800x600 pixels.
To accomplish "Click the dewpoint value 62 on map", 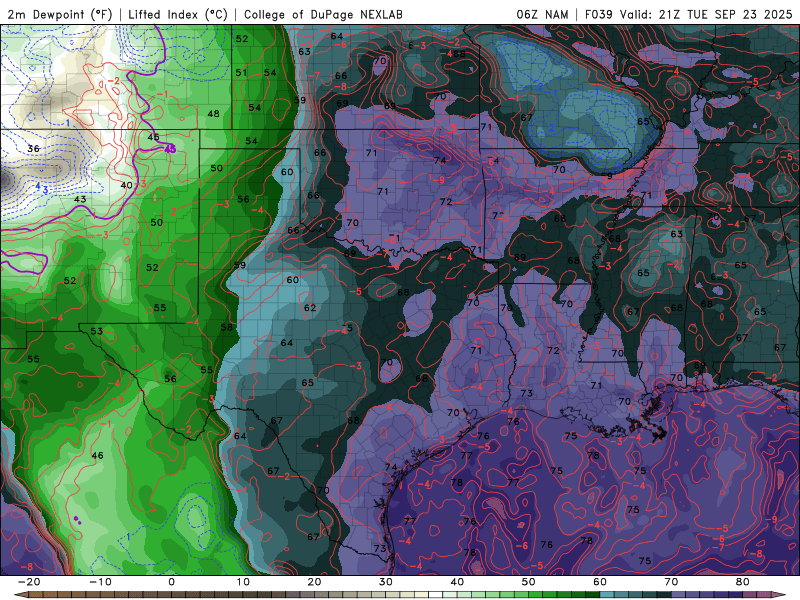I will point(310,308).
